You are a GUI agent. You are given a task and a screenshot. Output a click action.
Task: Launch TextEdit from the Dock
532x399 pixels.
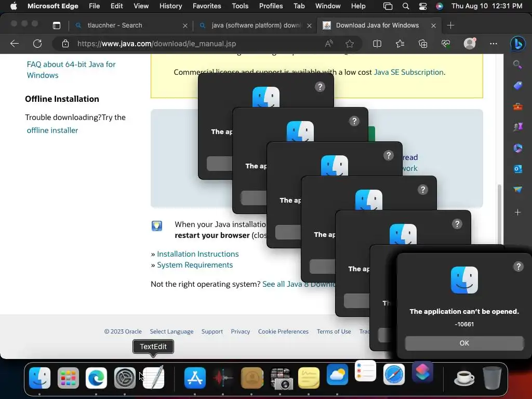153,378
